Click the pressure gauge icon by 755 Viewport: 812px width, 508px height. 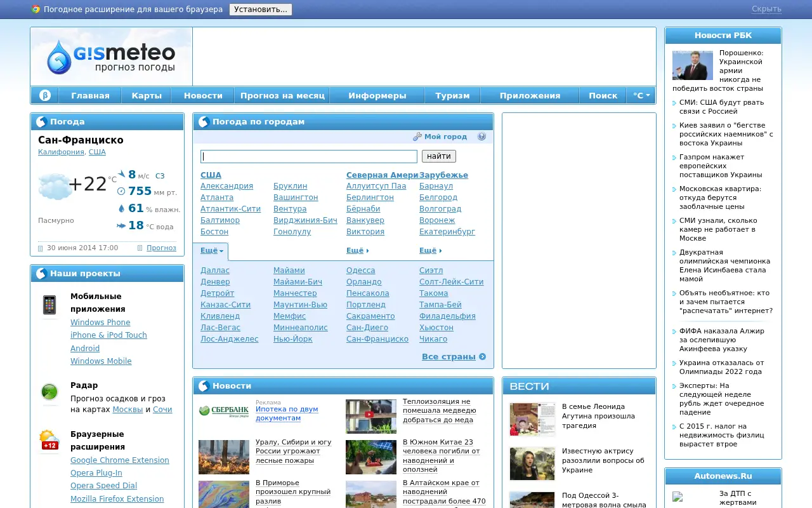pos(121,191)
